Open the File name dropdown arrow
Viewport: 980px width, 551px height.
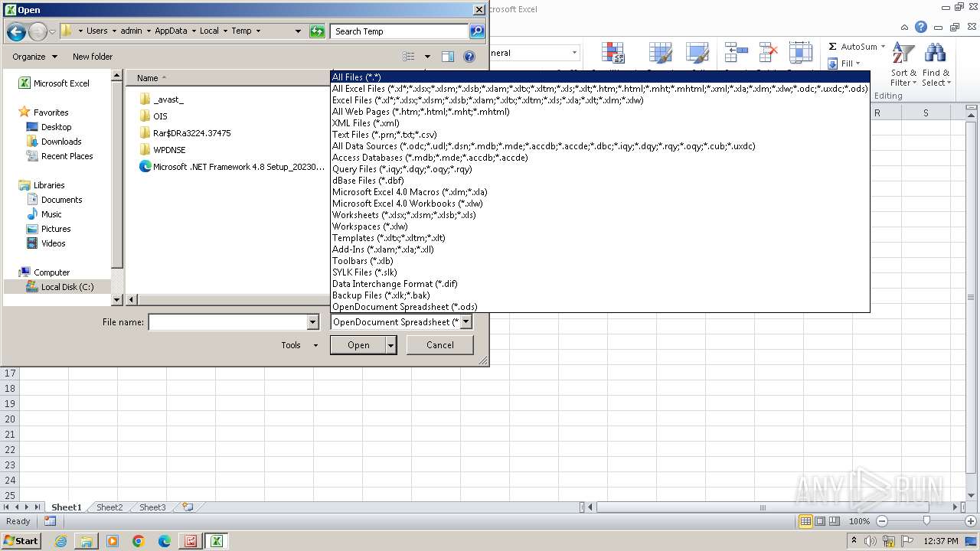(x=312, y=322)
